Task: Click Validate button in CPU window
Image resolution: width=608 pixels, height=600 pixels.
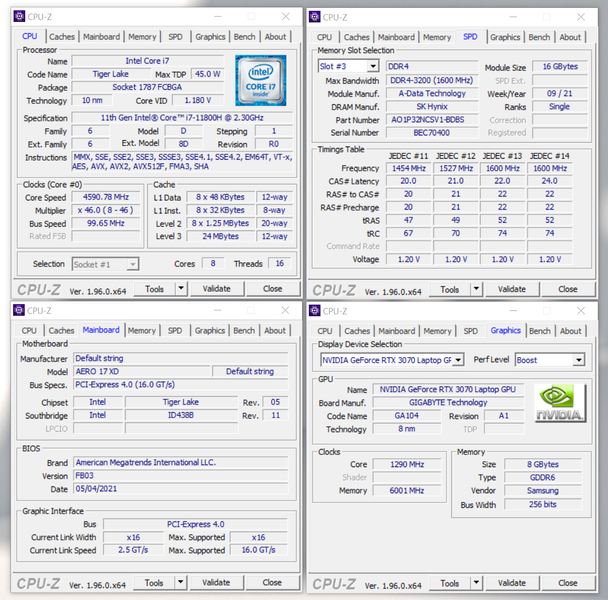Action: point(216,289)
